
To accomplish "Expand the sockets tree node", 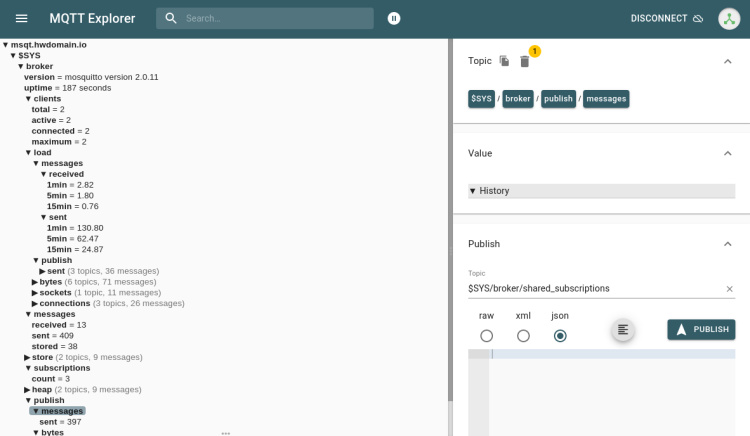I will click(35, 293).
